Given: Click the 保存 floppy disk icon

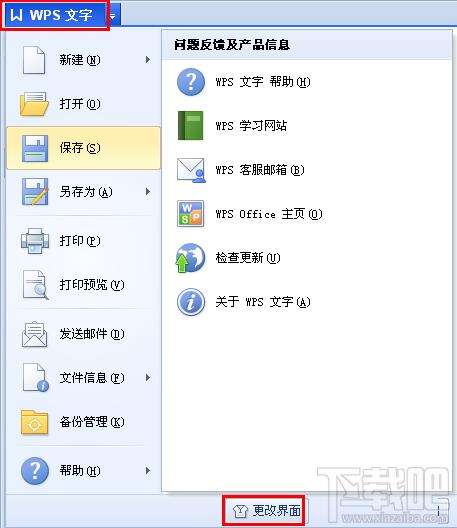Looking at the screenshot, I should (35, 148).
